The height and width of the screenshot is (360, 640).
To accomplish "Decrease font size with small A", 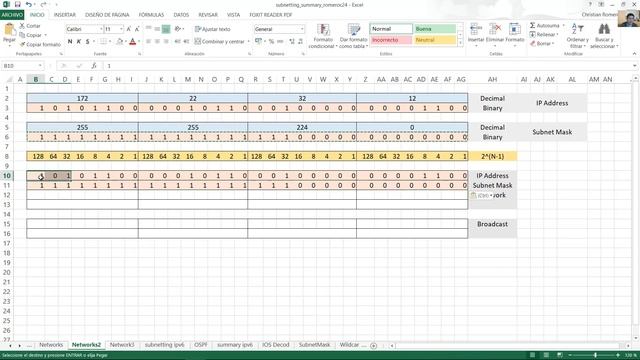I will 137,29.
